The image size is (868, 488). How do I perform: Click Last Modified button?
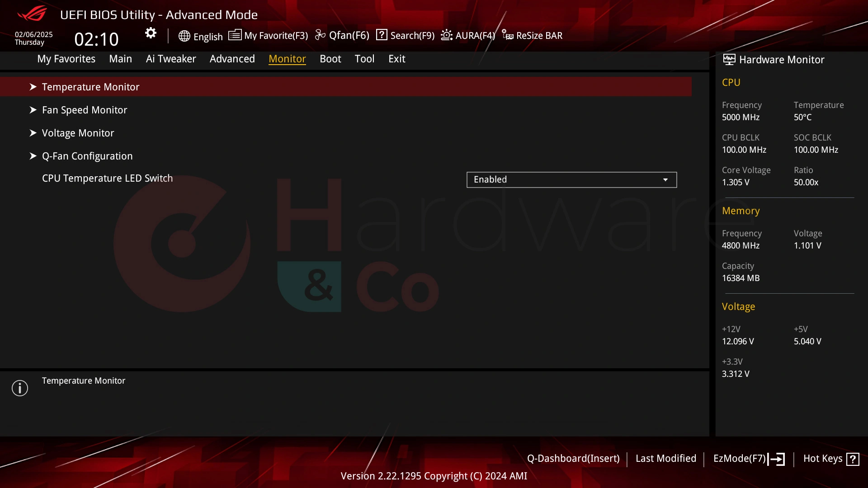point(666,458)
